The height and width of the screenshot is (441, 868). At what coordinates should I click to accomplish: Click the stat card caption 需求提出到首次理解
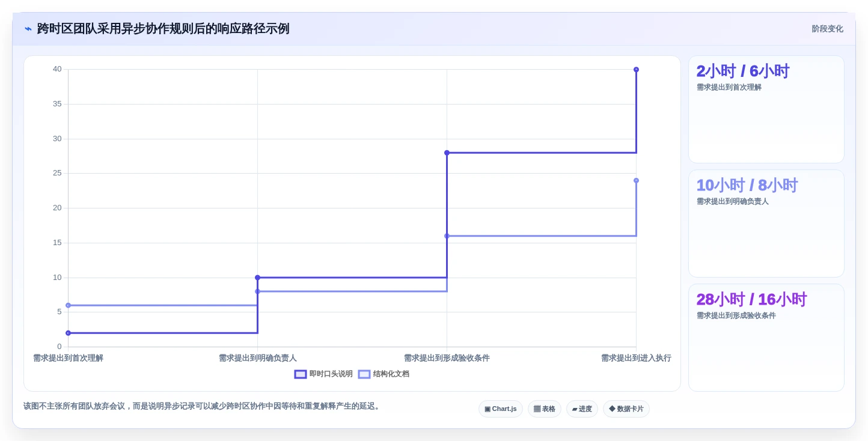coord(729,87)
